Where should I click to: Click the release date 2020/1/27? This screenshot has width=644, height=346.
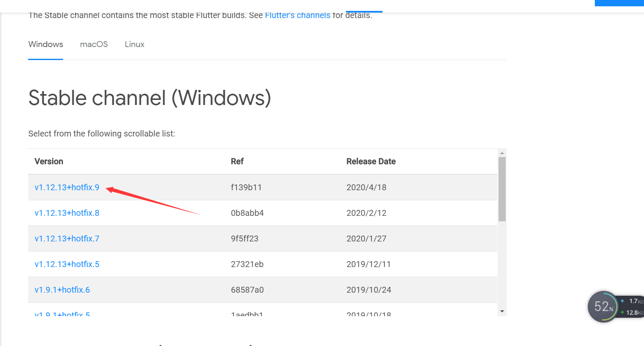(366, 239)
